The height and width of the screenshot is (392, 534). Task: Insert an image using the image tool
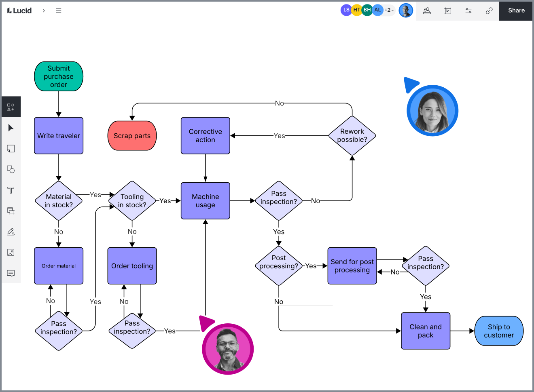click(x=11, y=253)
